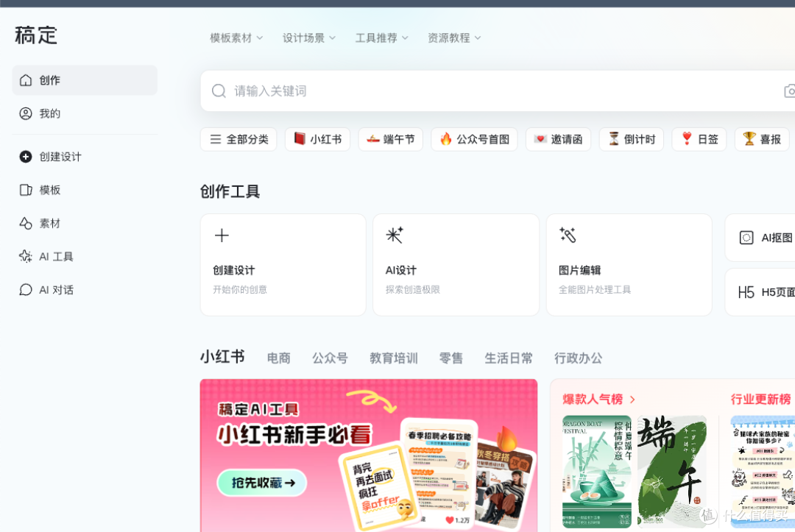Switch to the 生活日常 tab
The width and height of the screenshot is (795, 532).
tap(509, 358)
